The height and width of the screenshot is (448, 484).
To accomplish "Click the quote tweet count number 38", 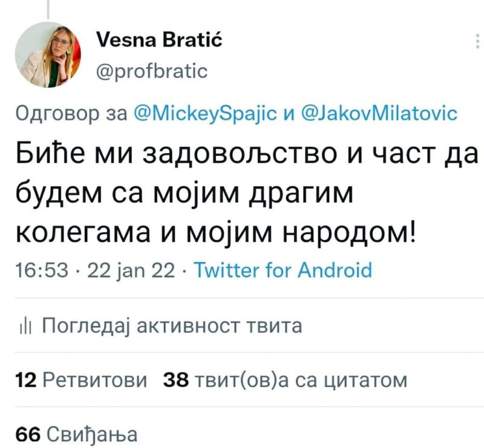I will coord(175,380).
